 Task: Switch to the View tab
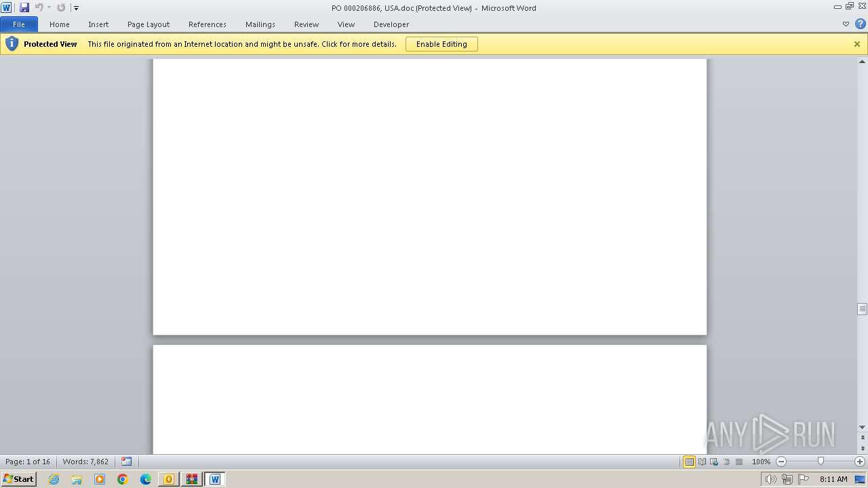tap(346, 24)
